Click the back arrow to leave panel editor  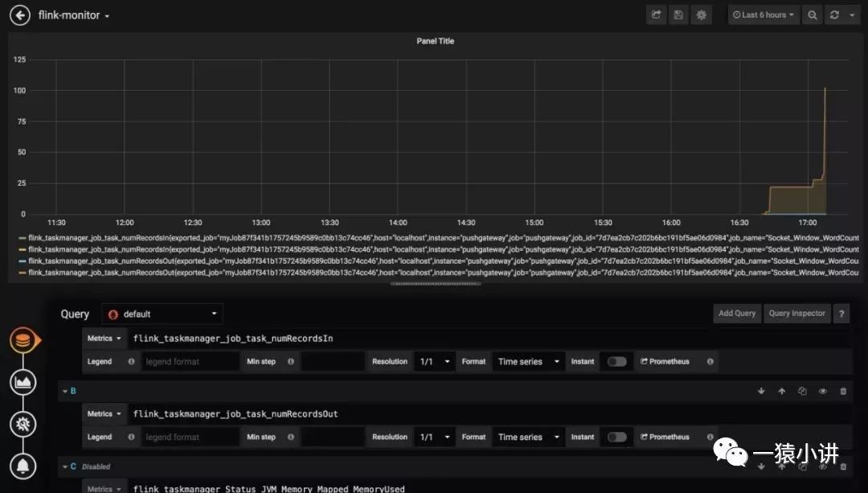coord(19,15)
